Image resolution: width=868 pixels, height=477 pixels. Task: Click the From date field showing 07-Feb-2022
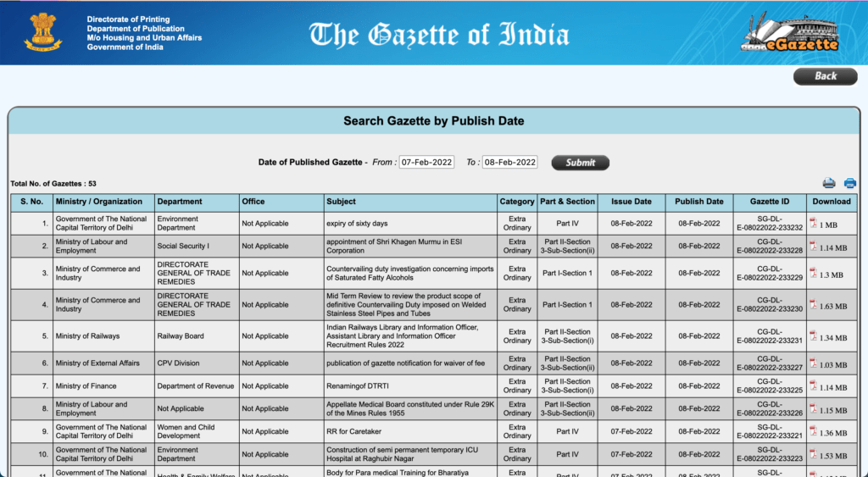tap(426, 163)
